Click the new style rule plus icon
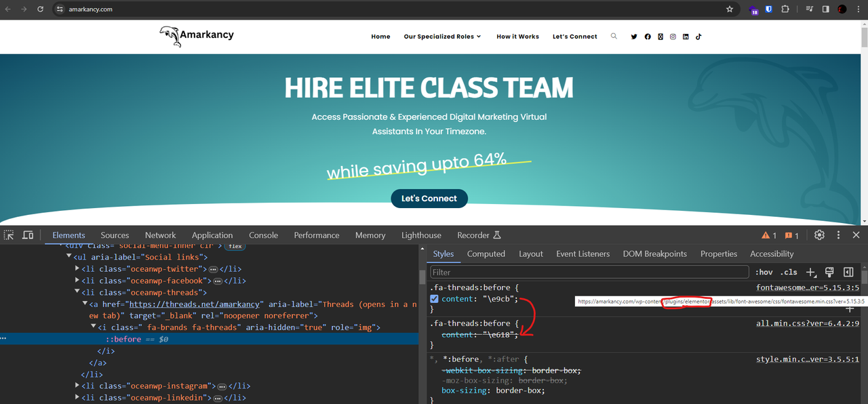 tap(810, 272)
